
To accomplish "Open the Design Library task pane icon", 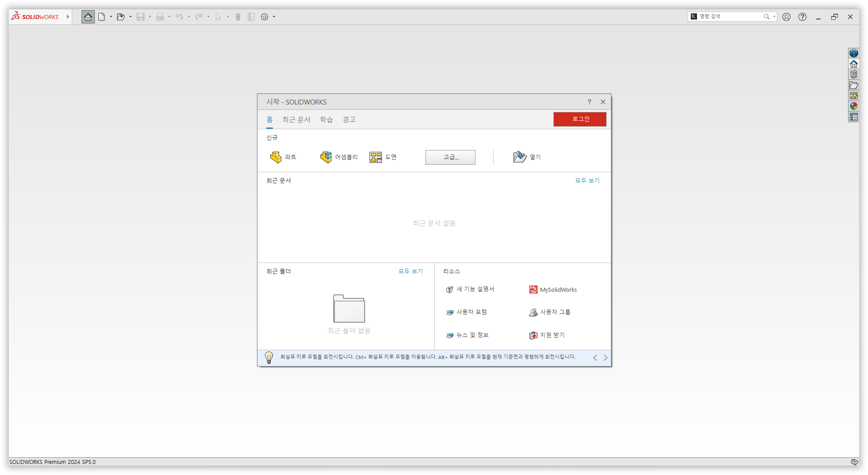I will coord(854,74).
